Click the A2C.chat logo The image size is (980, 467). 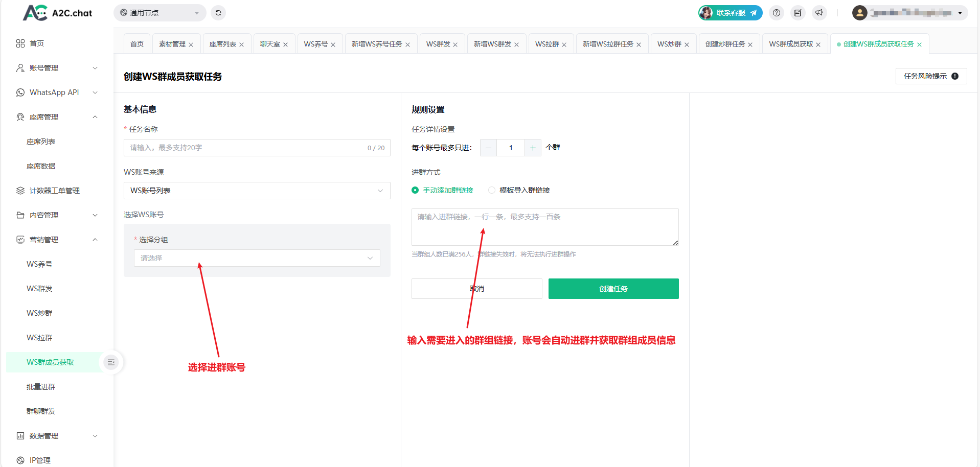click(x=57, y=13)
